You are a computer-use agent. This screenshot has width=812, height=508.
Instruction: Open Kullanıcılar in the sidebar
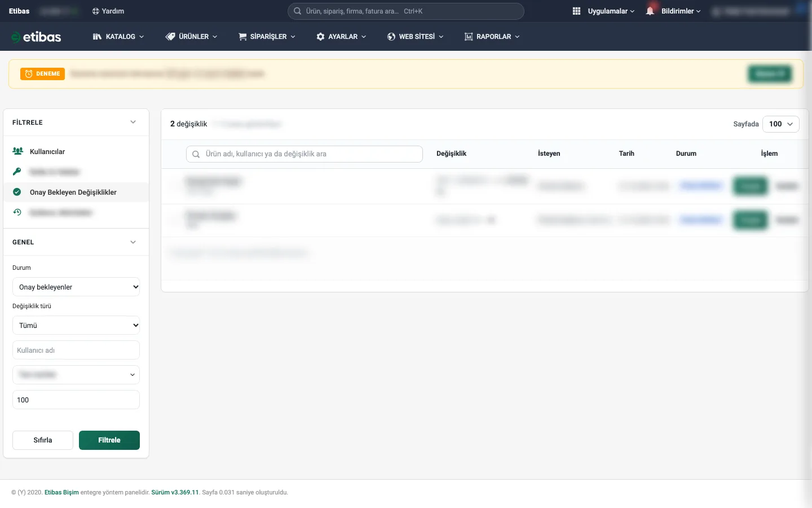point(47,152)
